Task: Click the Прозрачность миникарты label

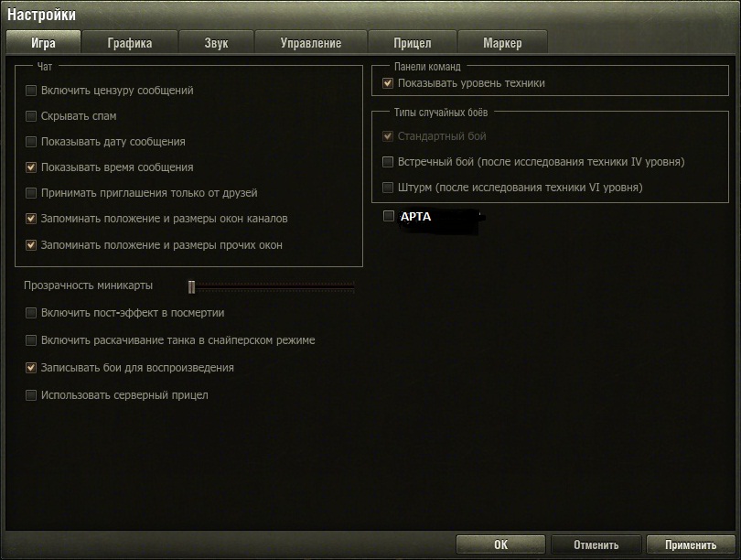Action: [x=89, y=285]
